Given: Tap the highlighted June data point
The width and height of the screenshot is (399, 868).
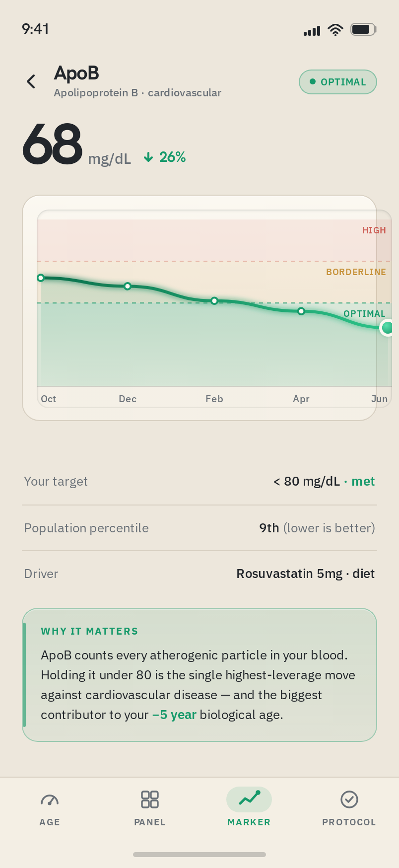Looking at the screenshot, I should pos(387,328).
